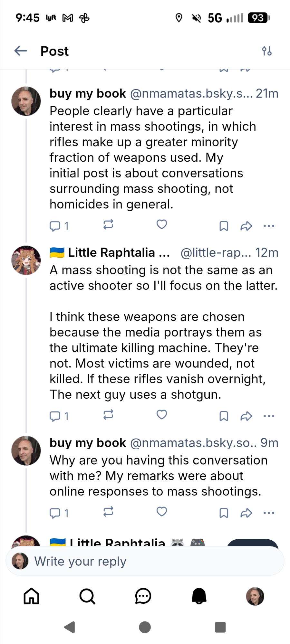Go to Home tab in bottom bar
Viewport: 290px width, 644px height.
[x=32, y=596]
